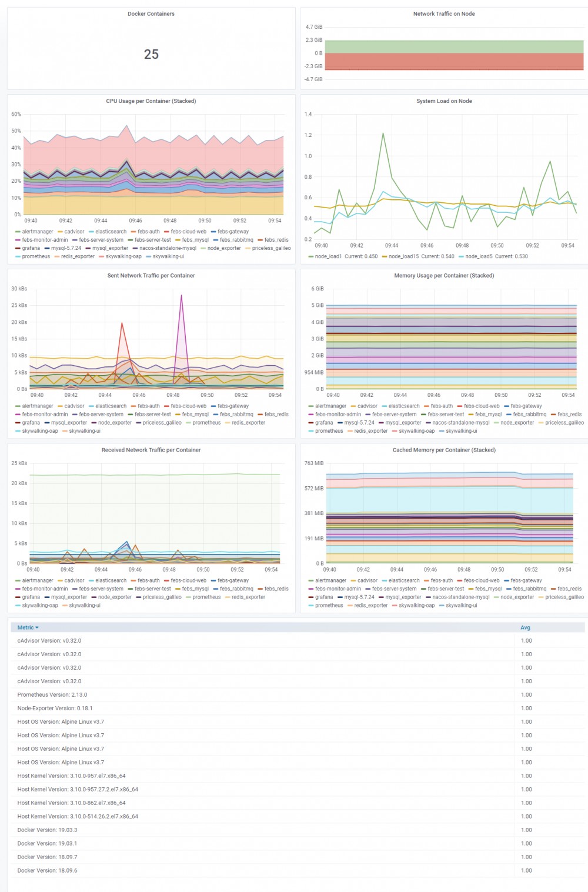Toggle febs-gateway in Sent Network Traffic legend
588x892 pixels.
tap(233, 406)
